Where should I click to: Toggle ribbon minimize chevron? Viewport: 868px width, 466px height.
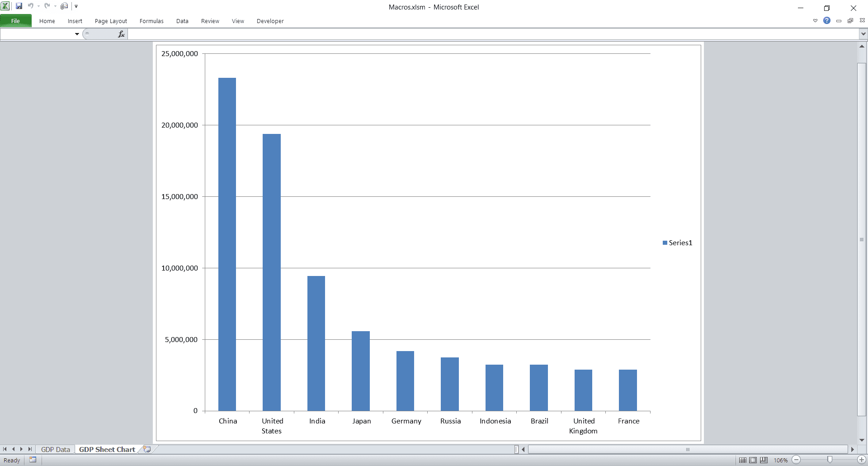[x=815, y=21]
